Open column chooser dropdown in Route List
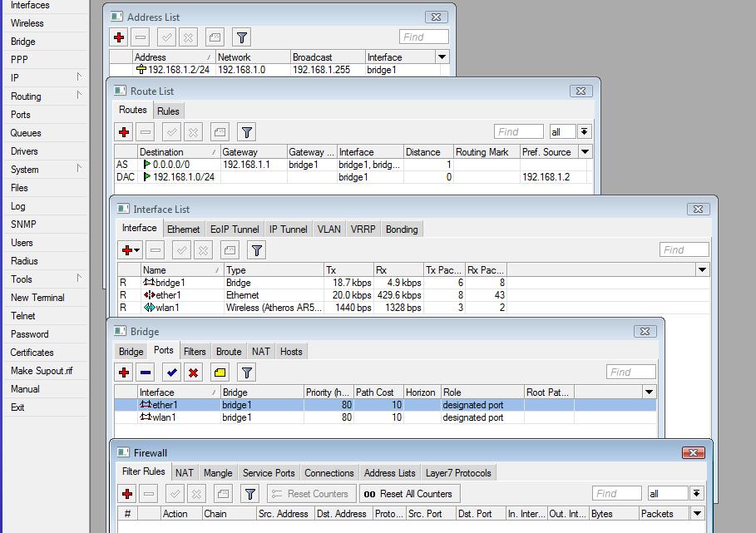This screenshot has height=533, width=756. (x=586, y=152)
